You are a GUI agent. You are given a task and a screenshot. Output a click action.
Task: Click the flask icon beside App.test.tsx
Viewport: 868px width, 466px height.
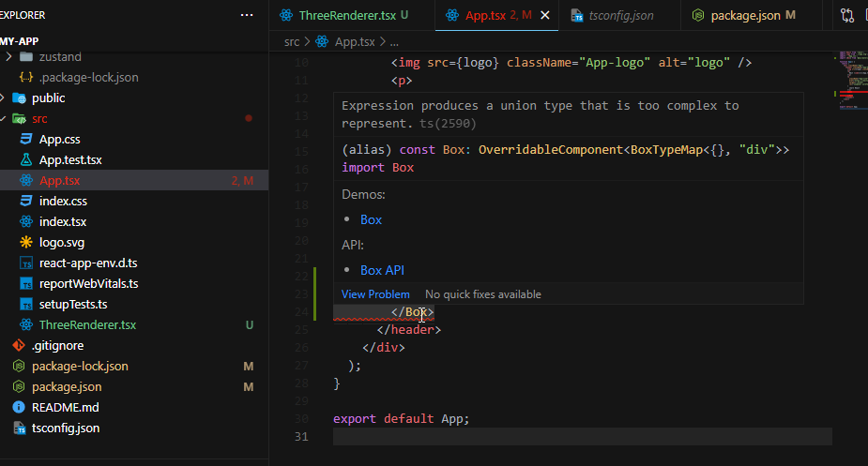tap(26, 160)
